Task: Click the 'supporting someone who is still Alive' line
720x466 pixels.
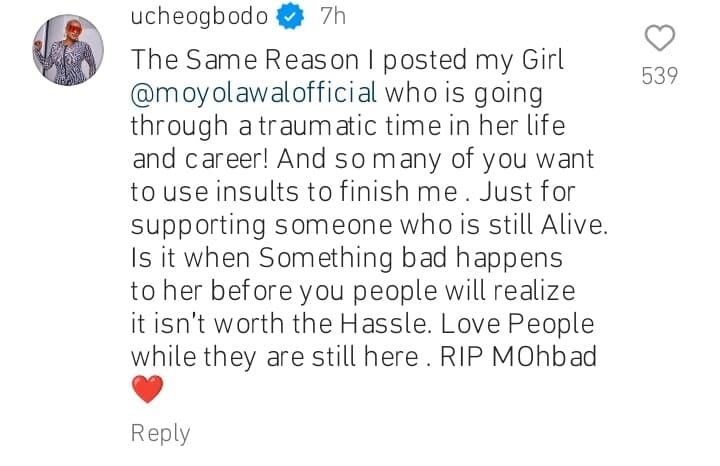Action: [x=369, y=225]
